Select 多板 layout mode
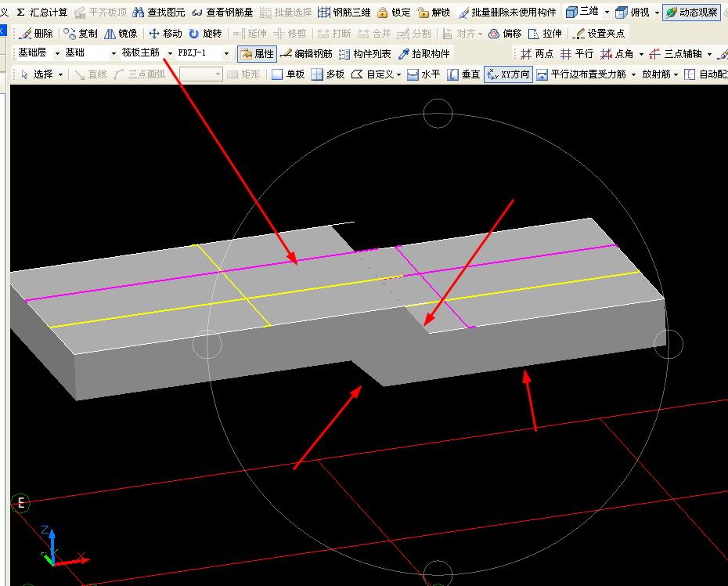Screen dimensions: 728x586 (328, 74)
